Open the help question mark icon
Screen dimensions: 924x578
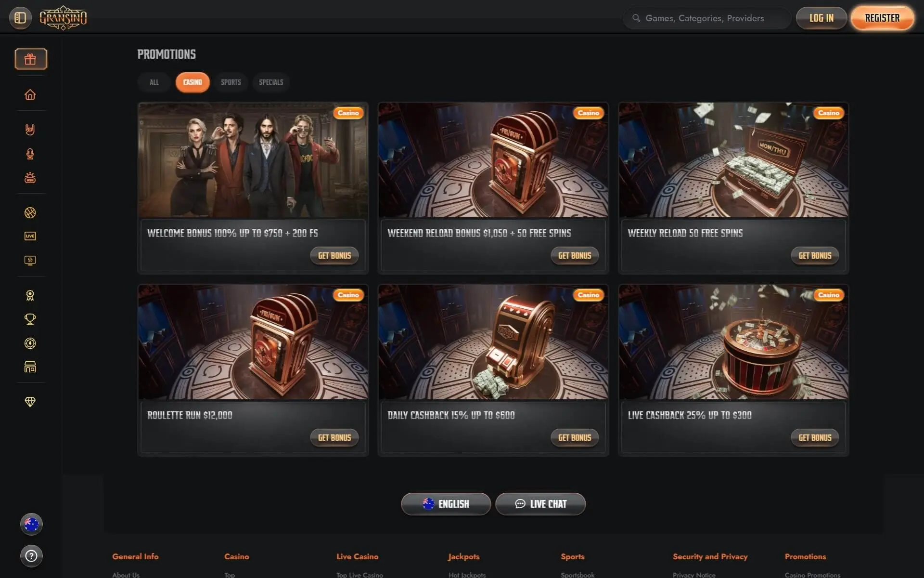[31, 556]
